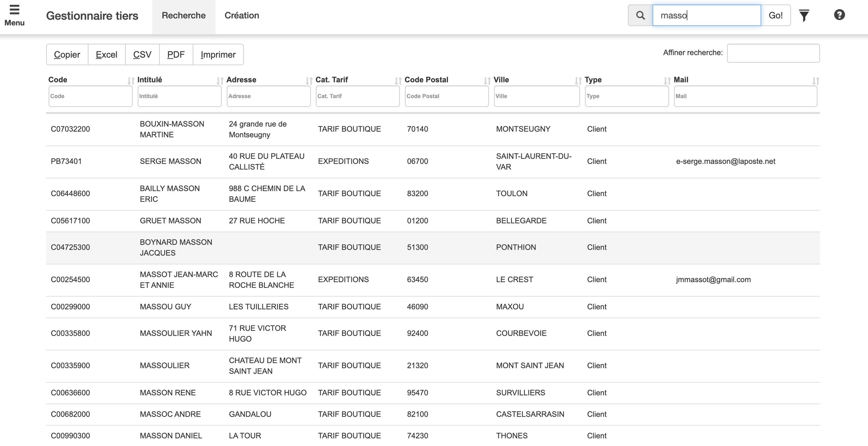Viewport: 868px width, 446px height.
Task: Click the Ville column filter field
Action: click(x=536, y=96)
